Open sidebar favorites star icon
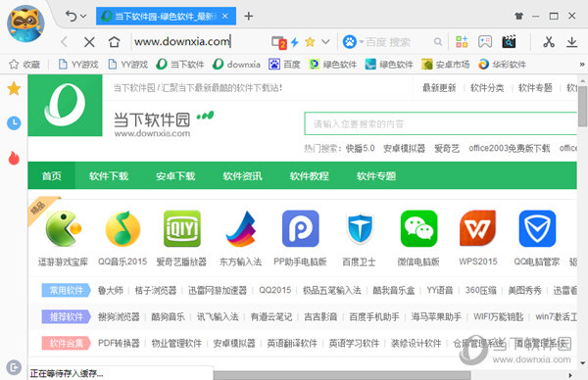The height and width of the screenshot is (380, 588). pyautogui.click(x=14, y=89)
